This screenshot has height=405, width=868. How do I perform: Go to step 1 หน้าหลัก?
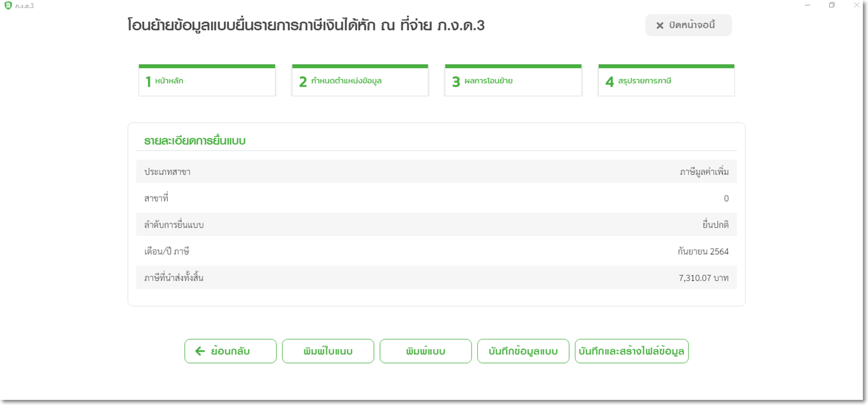tap(207, 81)
